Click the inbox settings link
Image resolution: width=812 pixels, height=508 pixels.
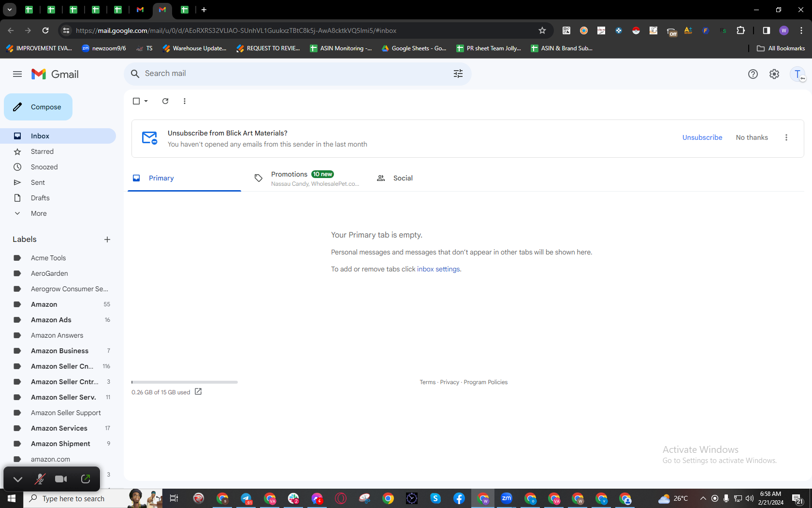click(438, 269)
